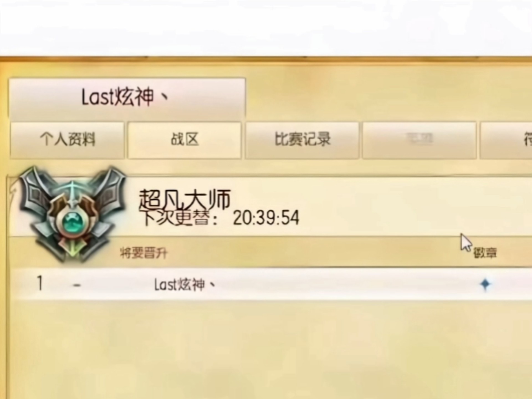
Task: Click the greyed-out disabled tab after 比赛记录
Action: click(x=419, y=140)
